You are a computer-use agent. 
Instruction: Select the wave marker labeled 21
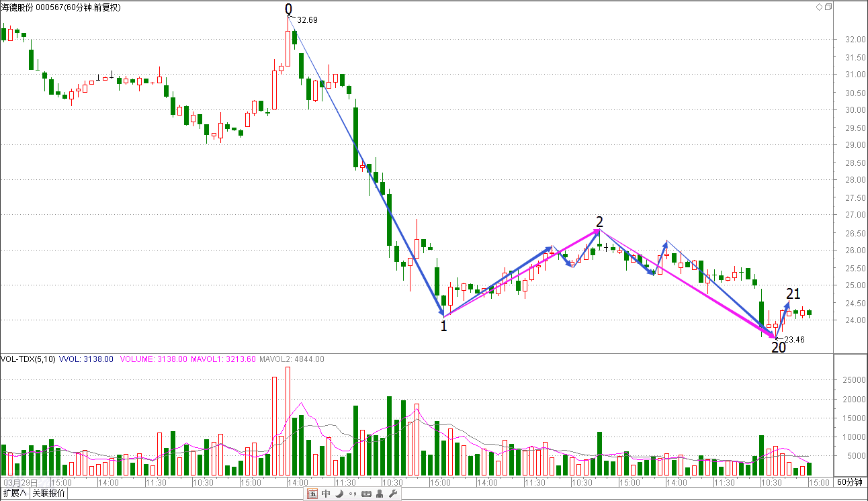[793, 293]
